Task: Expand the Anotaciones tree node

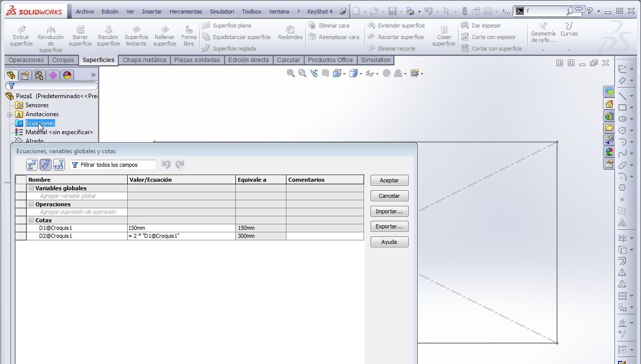Action: pos(10,115)
